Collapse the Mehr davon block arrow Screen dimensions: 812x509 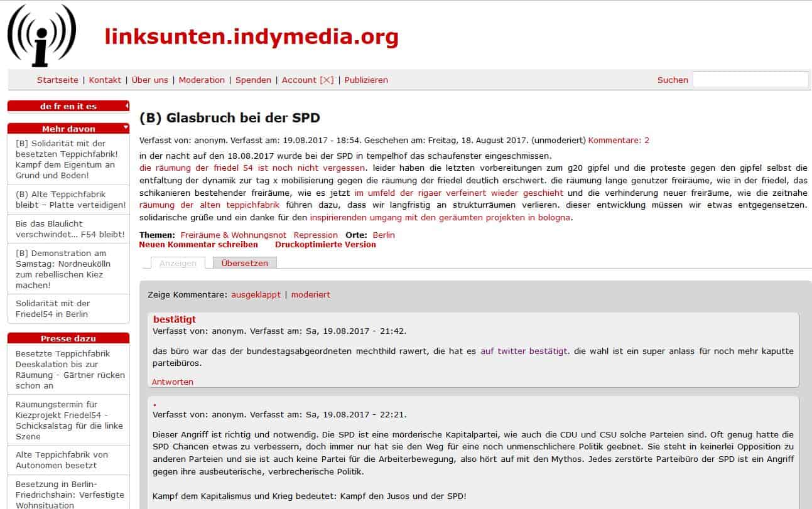click(x=126, y=127)
